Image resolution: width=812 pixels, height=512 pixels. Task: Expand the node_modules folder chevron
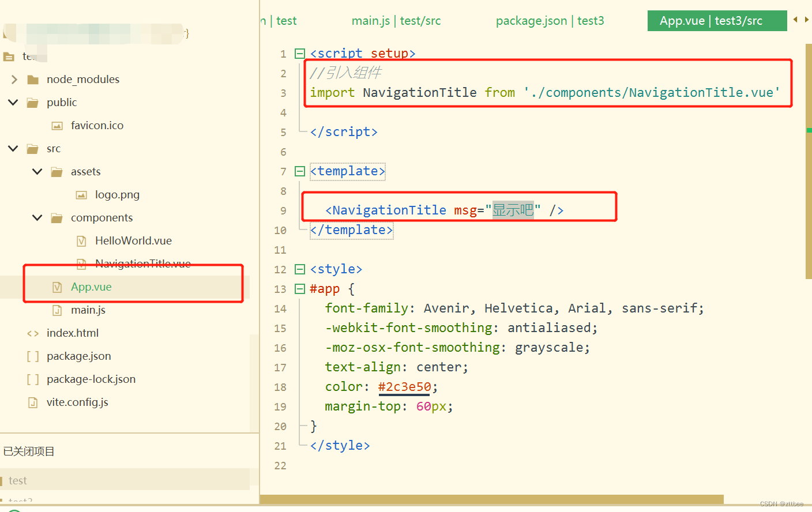tap(14, 79)
